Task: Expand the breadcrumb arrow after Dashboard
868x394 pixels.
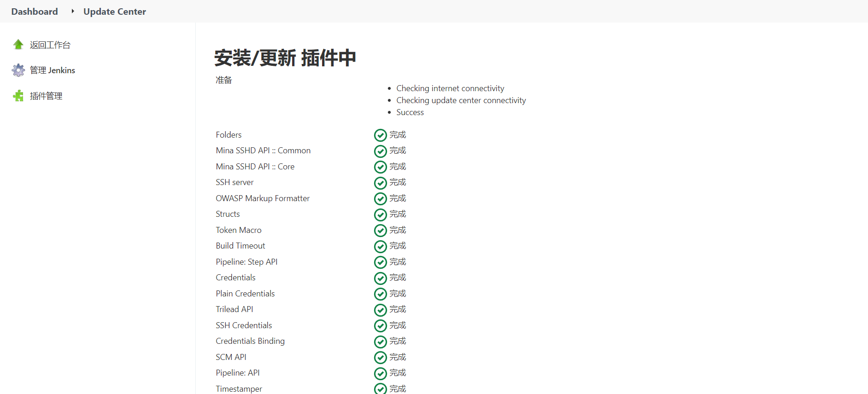Action: 72,12
